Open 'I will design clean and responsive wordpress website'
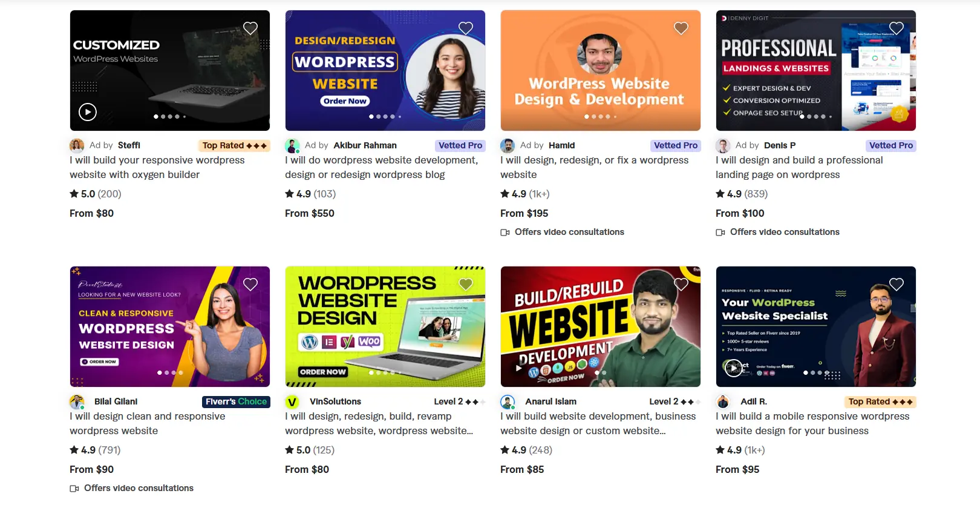Viewport: 980px width, 505px height. [x=148, y=423]
